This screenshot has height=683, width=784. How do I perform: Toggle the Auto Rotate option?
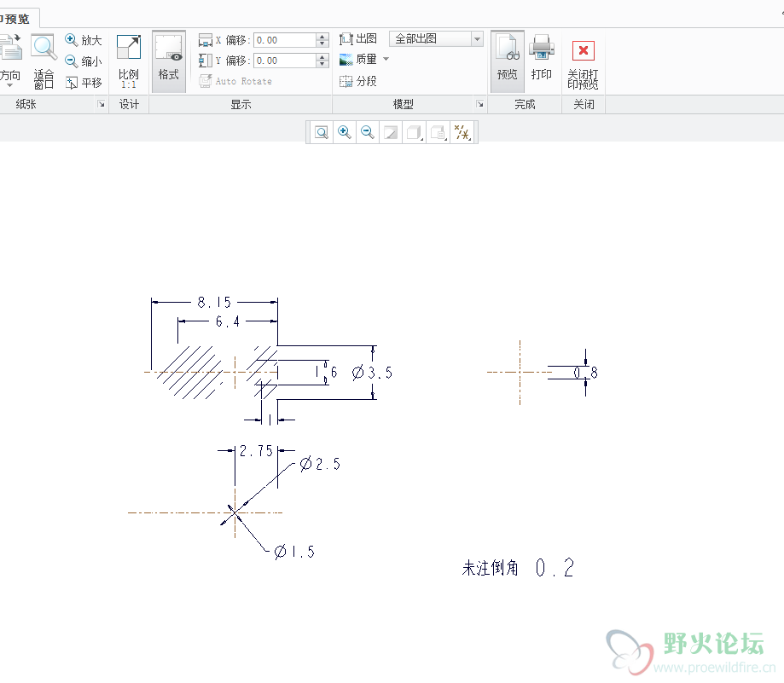coord(235,81)
